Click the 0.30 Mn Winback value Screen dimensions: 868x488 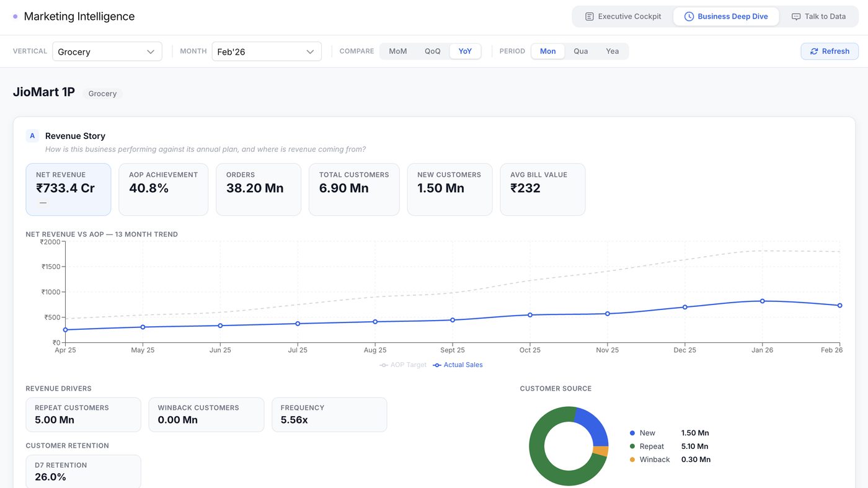[696, 459]
